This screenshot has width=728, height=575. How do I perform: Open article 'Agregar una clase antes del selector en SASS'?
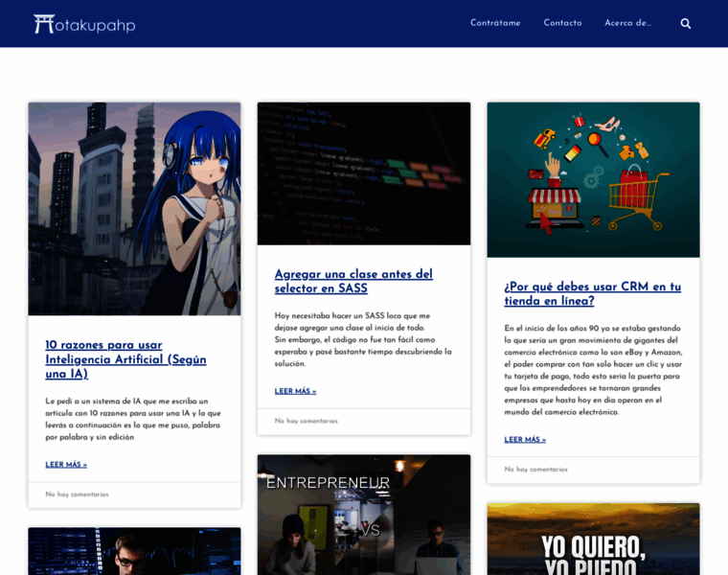[x=353, y=281]
